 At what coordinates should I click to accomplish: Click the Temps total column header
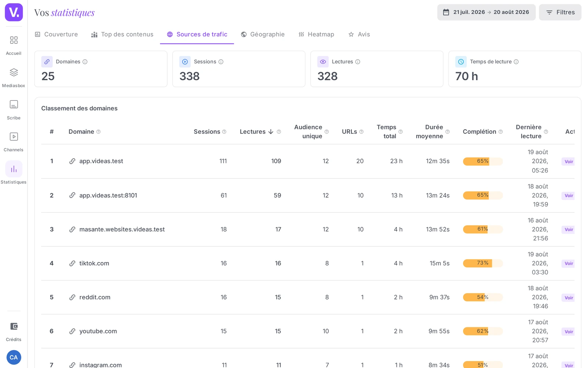coord(386,132)
